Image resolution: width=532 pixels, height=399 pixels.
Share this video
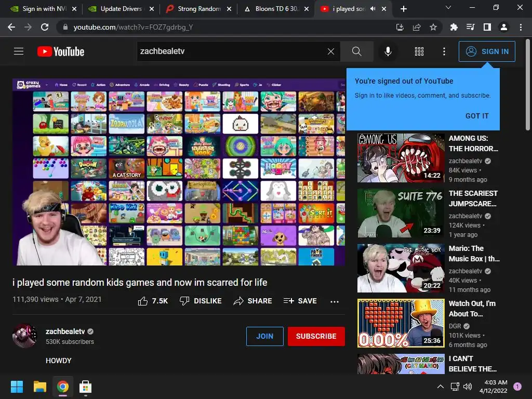point(253,301)
